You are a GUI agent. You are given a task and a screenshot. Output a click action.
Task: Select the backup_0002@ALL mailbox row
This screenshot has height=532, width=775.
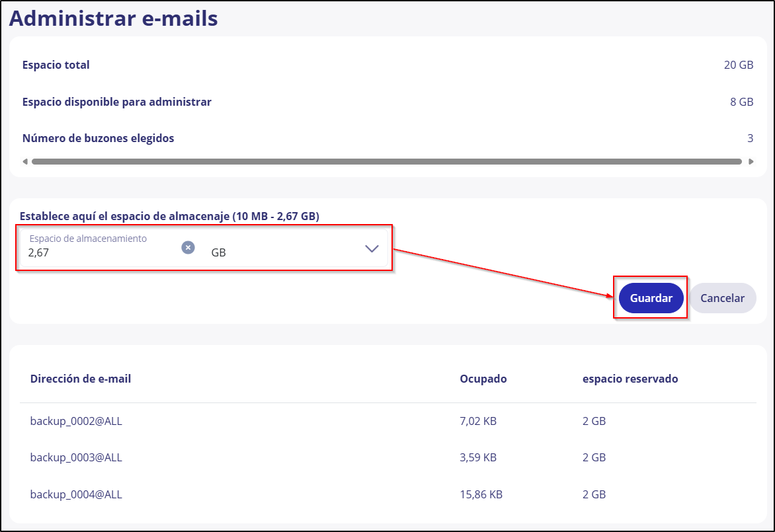click(x=76, y=421)
